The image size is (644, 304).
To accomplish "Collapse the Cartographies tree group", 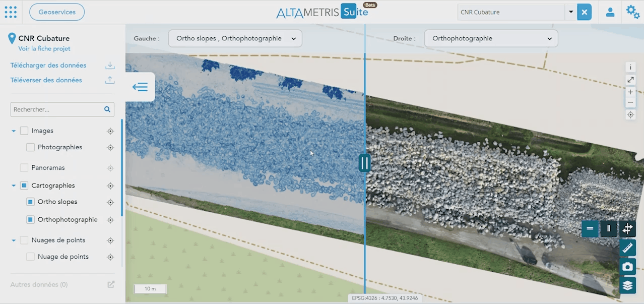I will tap(14, 186).
